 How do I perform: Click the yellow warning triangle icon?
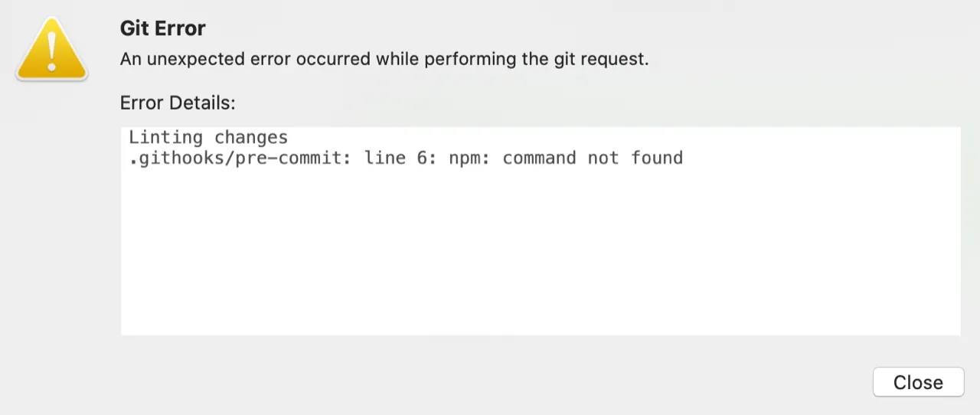pos(52,47)
